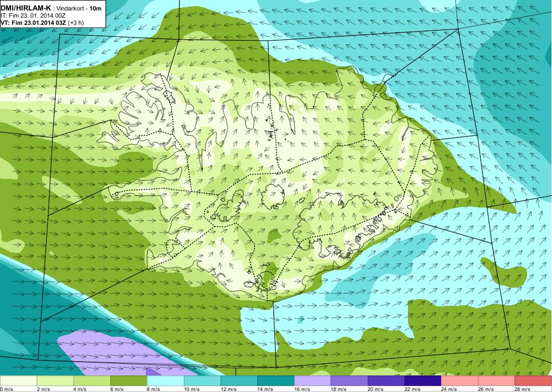Select the "18 m/s" legend label
Image resolution: width=552 pixels, height=392 pixels.
pos(339,389)
